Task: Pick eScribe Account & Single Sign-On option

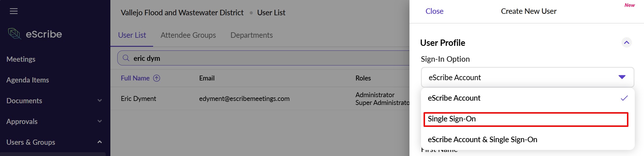Action: coord(527,140)
